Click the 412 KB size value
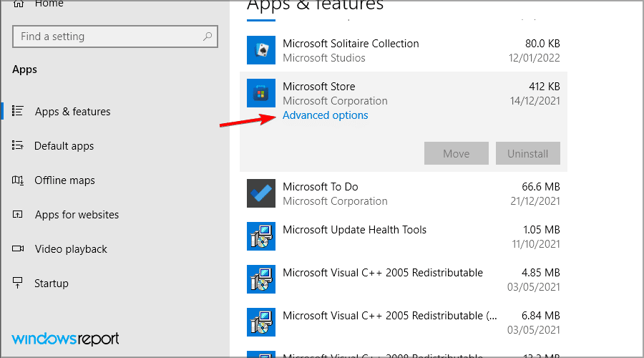The height and width of the screenshot is (358, 644). [x=545, y=87]
